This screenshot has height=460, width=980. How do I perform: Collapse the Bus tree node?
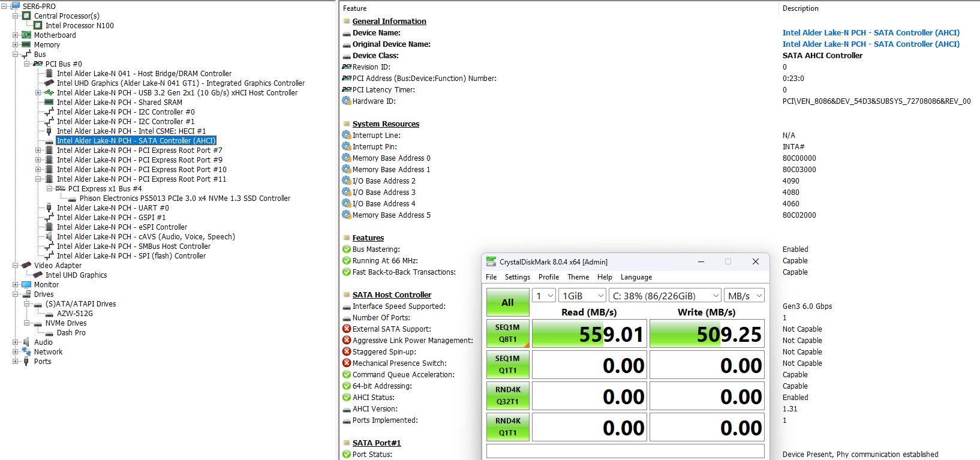(x=16, y=54)
